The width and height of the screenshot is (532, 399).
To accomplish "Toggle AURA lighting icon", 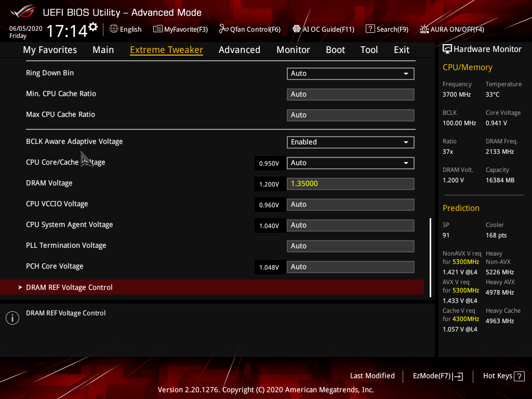I will (x=424, y=29).
